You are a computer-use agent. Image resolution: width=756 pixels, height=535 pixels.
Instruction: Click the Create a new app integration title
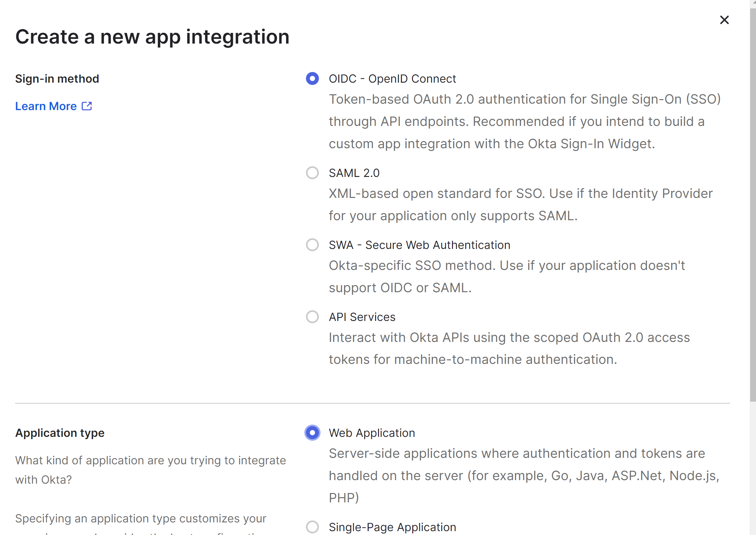[152, 36]
